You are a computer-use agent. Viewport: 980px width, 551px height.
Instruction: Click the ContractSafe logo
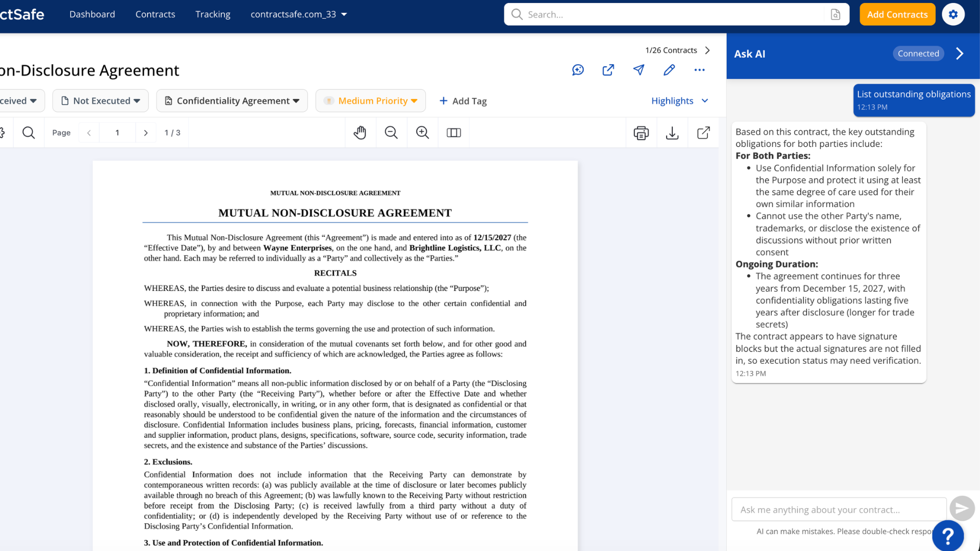point(22,14)
